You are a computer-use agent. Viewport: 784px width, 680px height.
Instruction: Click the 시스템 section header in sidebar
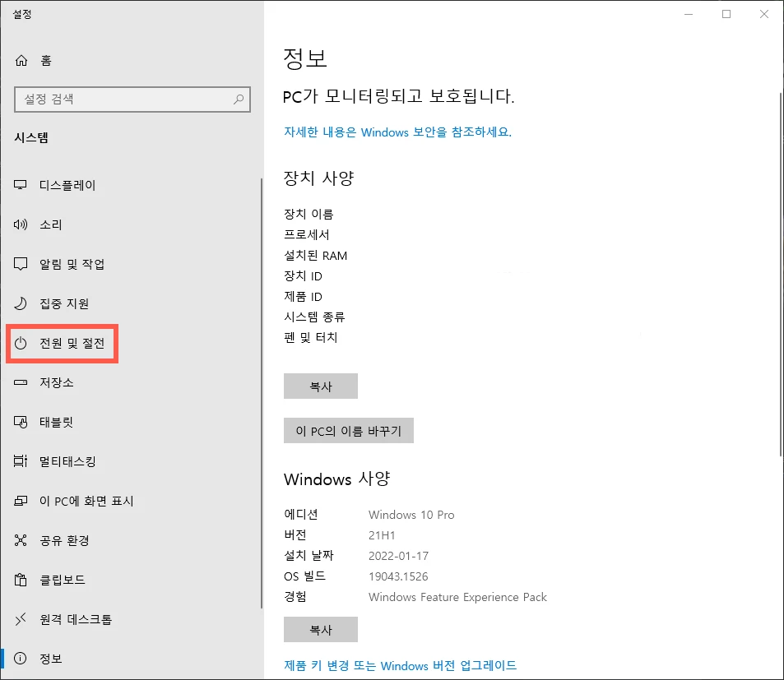31,137
